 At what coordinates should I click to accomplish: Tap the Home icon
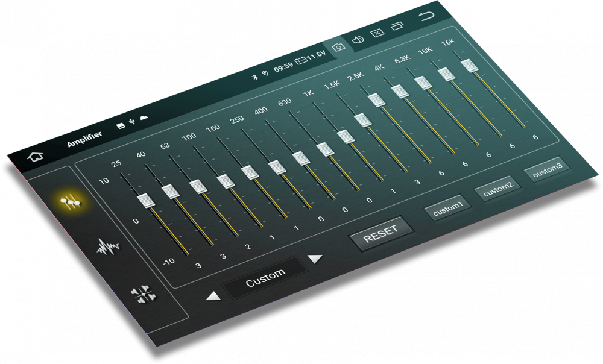click(x=36, y=157)
